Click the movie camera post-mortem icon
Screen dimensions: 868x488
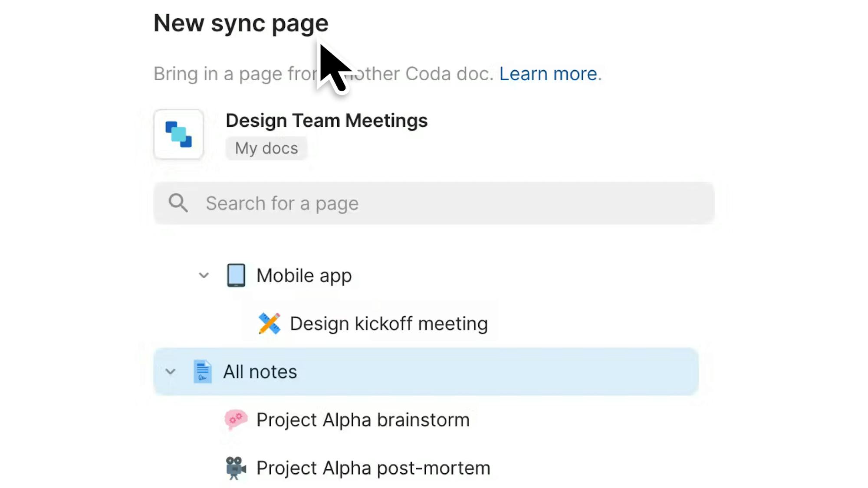(236, 468)
